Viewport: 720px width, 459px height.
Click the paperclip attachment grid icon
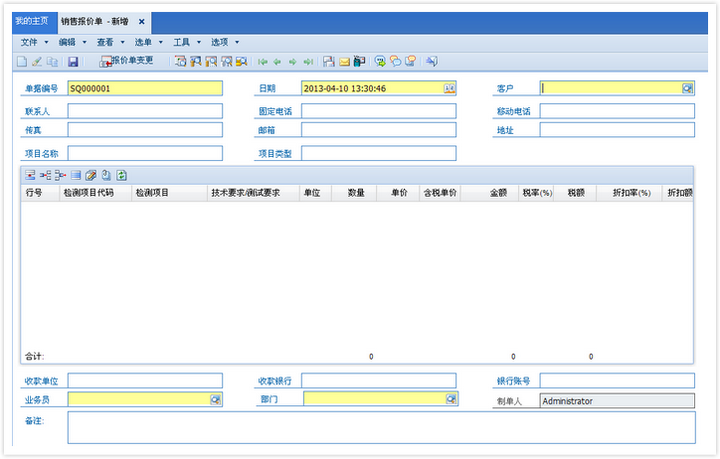tap(106, 175)
